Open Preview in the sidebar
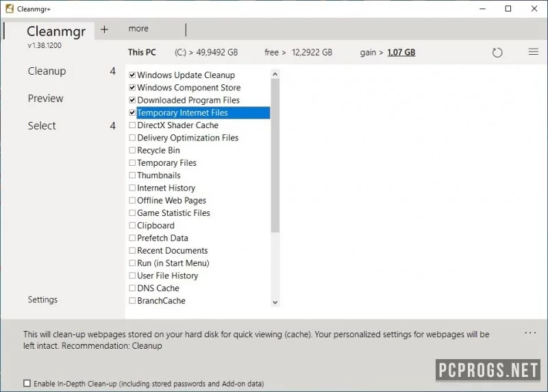The height and width of the screenshot is (392, 548). pyautogui.click(x=45, y=98)
